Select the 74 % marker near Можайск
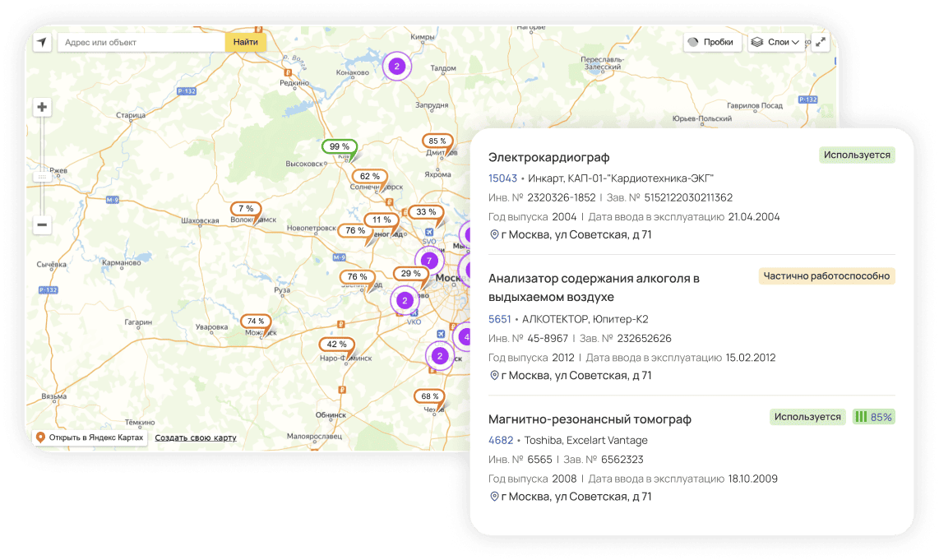Image resolution: width=939 pixels, height=560 pixels. (256, 321)
